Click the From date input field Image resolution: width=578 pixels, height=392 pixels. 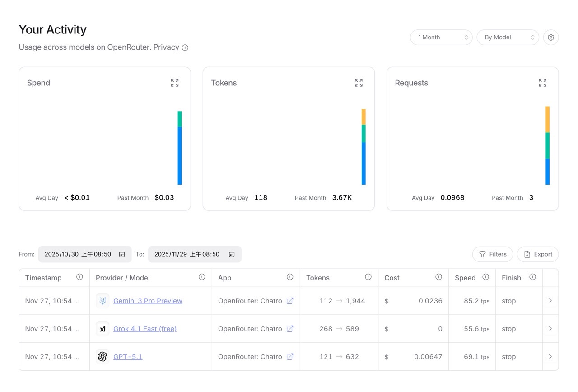click(x=78, y=254)
